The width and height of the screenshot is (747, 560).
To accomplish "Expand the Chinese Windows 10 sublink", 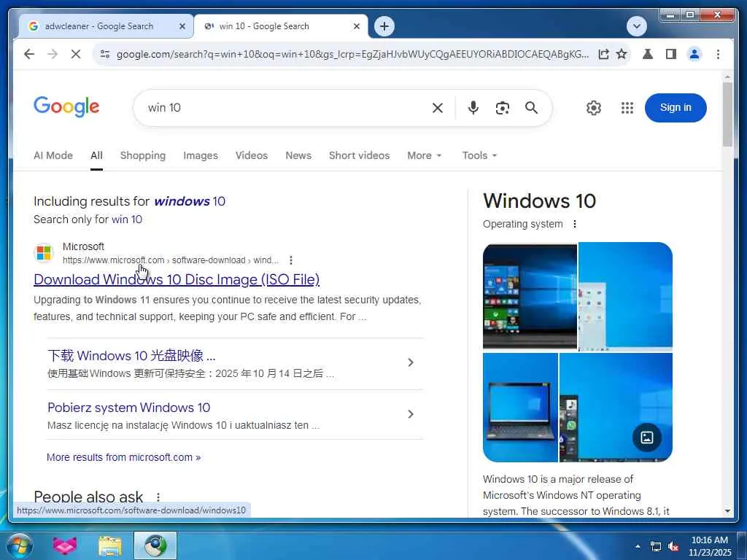I will click(411, 362).
